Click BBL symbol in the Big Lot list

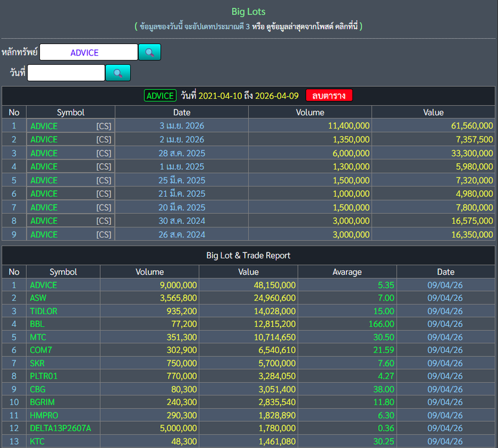37,324
